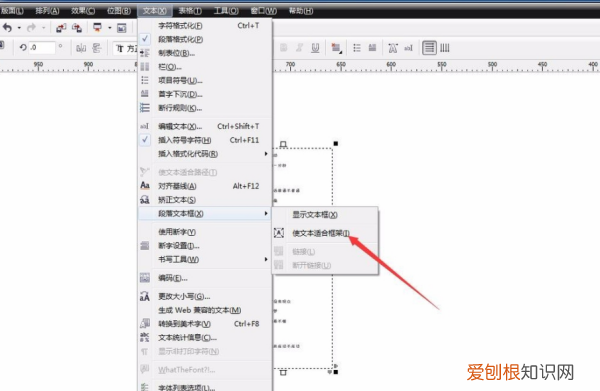Open the redo history dropdown arrow
Image resolution: width=600 pixels, height=391 pixels.
[x=43, y=28]
